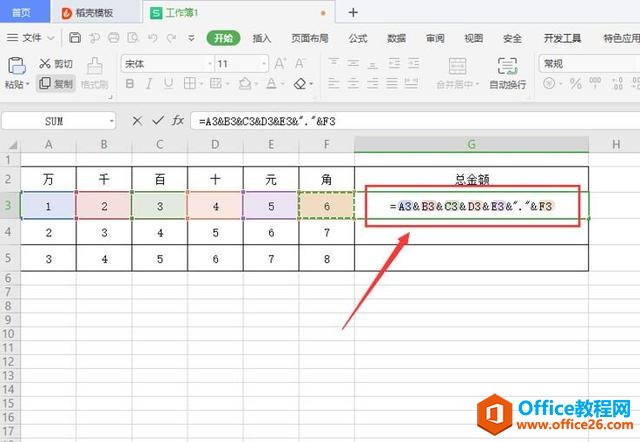Click the eraser clear-format icon
640x442 pixels.
(x=300, y=84)
